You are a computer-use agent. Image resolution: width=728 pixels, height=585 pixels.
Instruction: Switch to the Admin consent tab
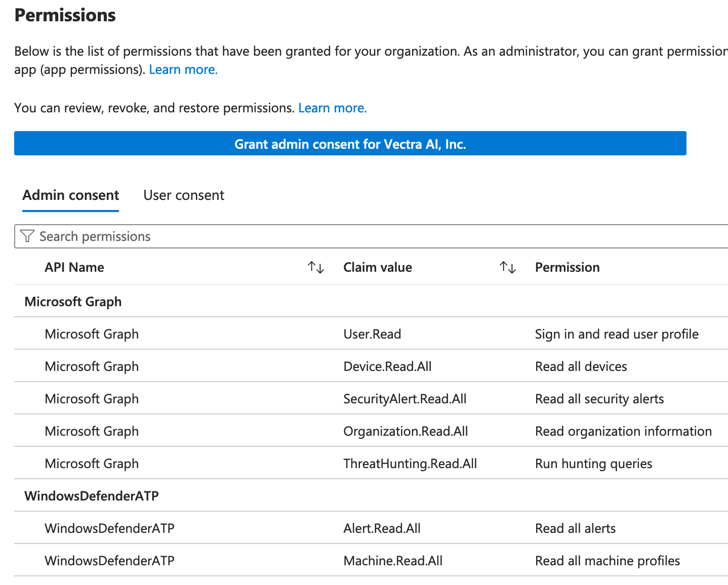[x=70, y=195]
